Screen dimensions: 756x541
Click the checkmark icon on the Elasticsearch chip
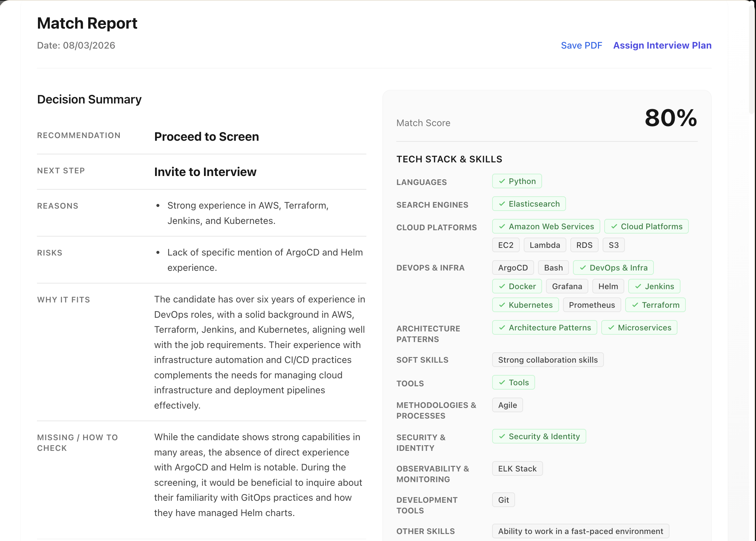point(502,204)
